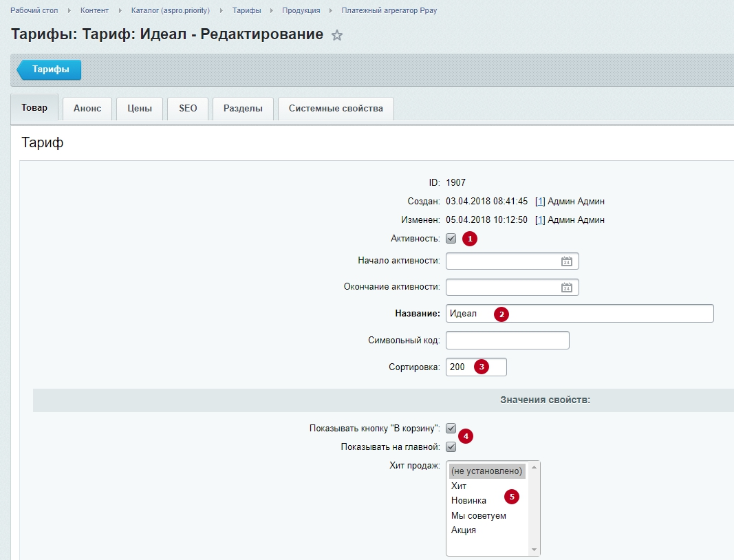Expand menu arrow after Тарифы breadcrumb
Viewport: 734px width, 560px height.
coord(272,10)
